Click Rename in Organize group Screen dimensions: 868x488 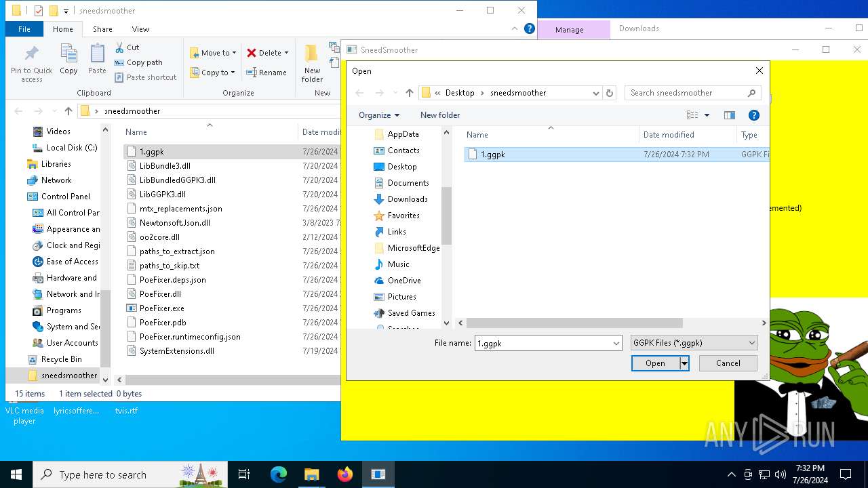pyautogui.click(x=266, y=73)
